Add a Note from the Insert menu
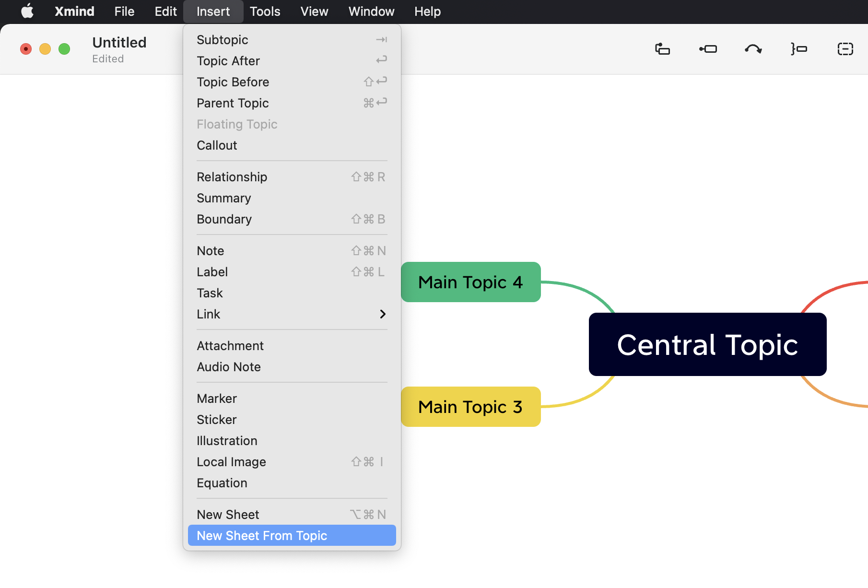 tap(292, 251)
